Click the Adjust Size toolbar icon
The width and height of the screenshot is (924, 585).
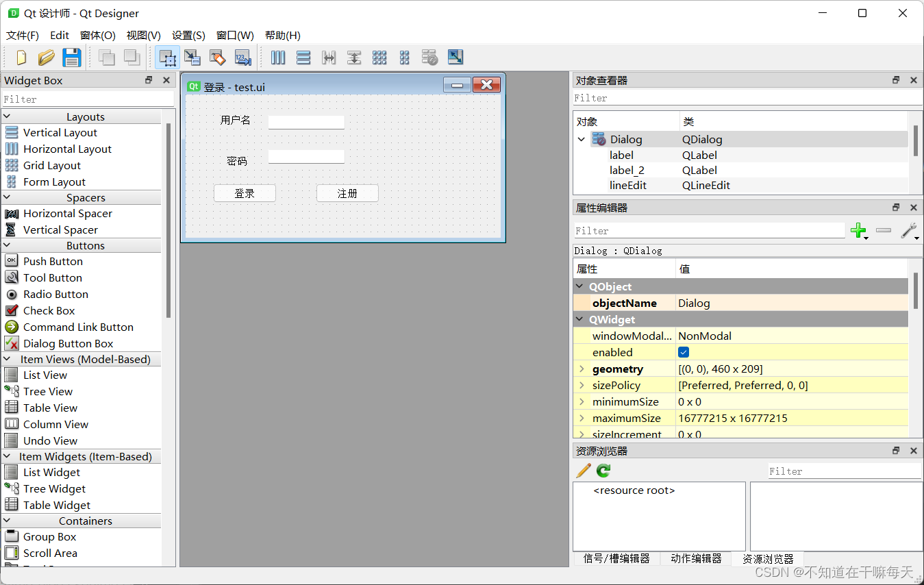click(455, 58)
